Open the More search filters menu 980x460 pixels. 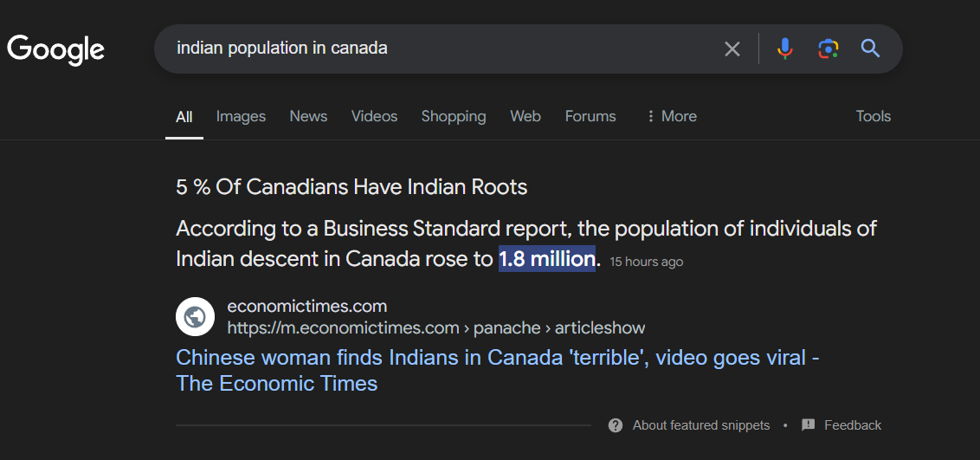[671, 116]
